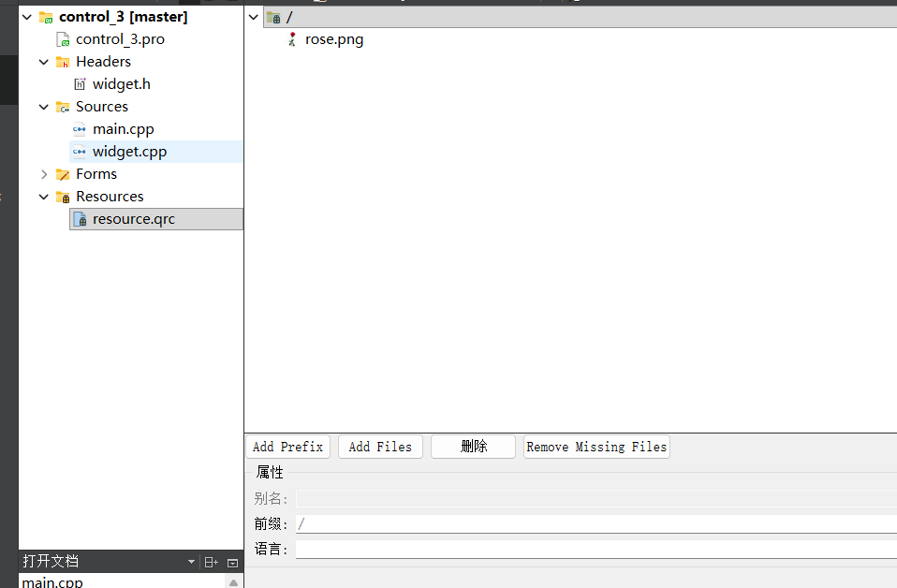Image resolution: width=897 pixels, height=588 pixels.
Task: Click the Forms folder icon
Action: pos(63,174)
